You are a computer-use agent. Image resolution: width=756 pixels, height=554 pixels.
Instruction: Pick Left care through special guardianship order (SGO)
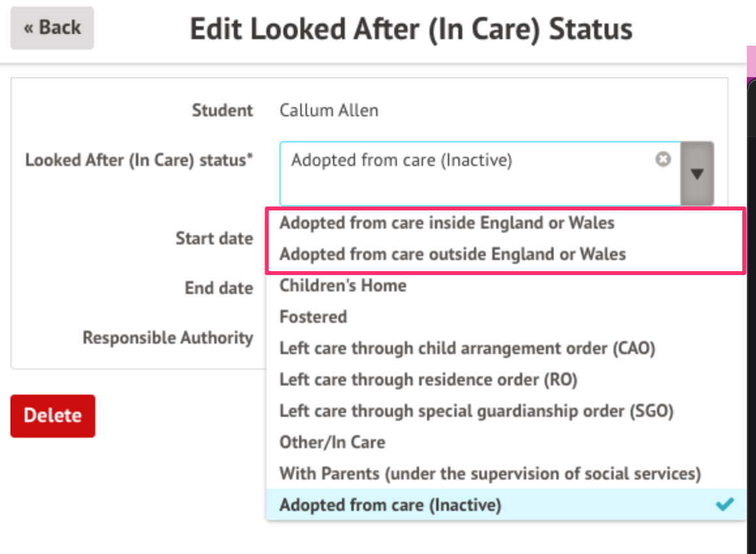click(476, 411)
